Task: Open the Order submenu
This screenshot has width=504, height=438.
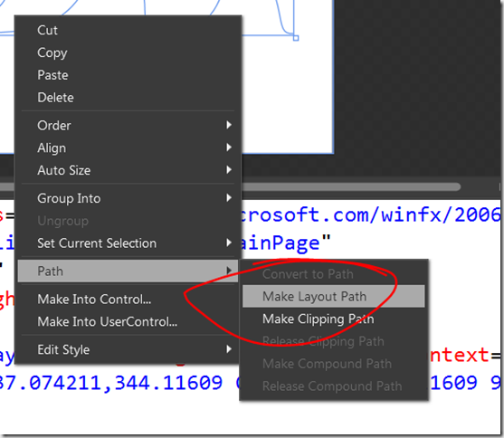Action: click(128, 126)
